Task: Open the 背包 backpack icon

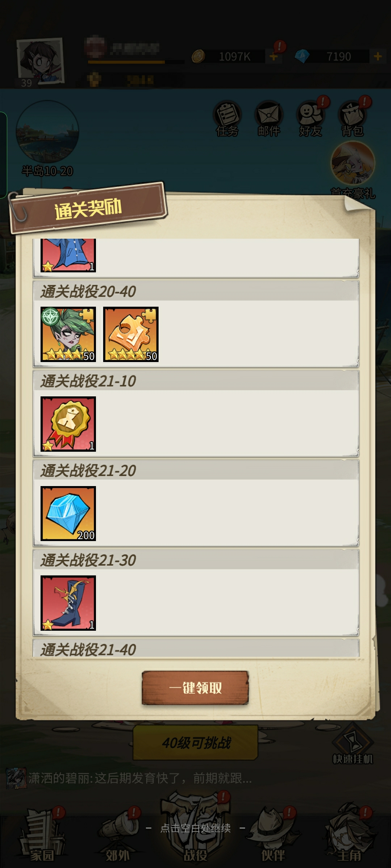Action: (x=352, y=119)
